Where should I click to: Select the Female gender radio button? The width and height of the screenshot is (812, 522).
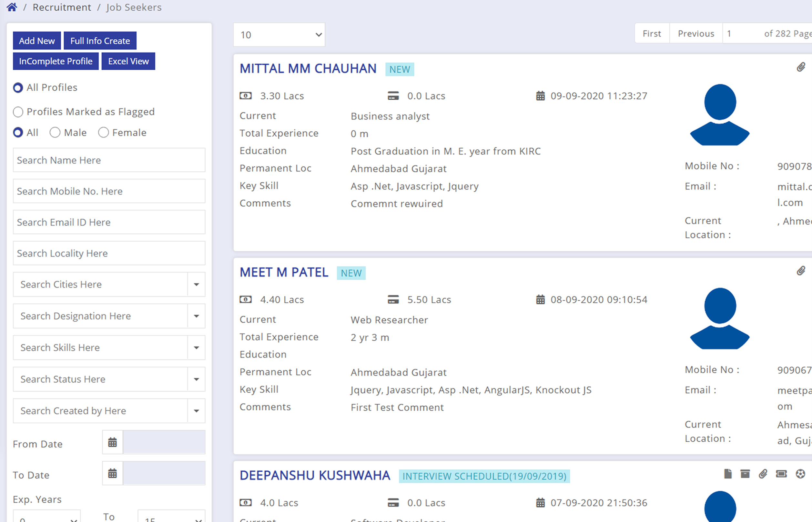[x=103, y=133]
